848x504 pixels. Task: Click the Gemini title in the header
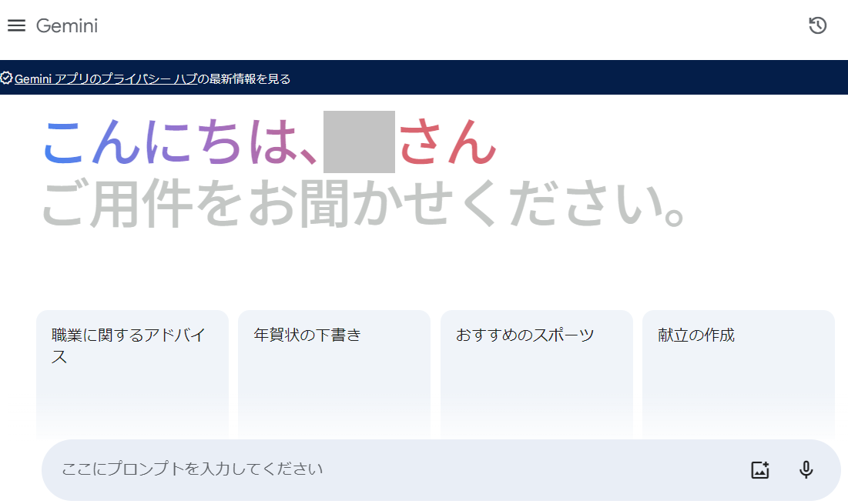65,25
